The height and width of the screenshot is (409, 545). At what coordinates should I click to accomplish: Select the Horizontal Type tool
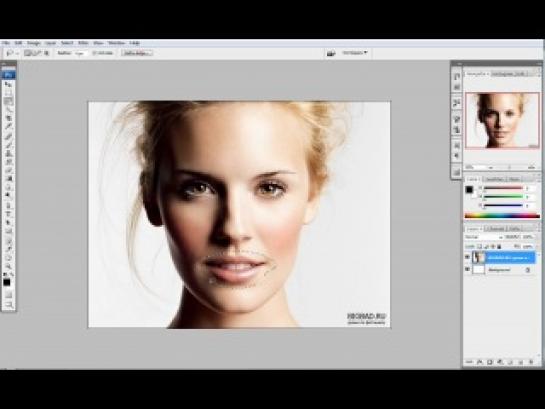coord(8,213)
